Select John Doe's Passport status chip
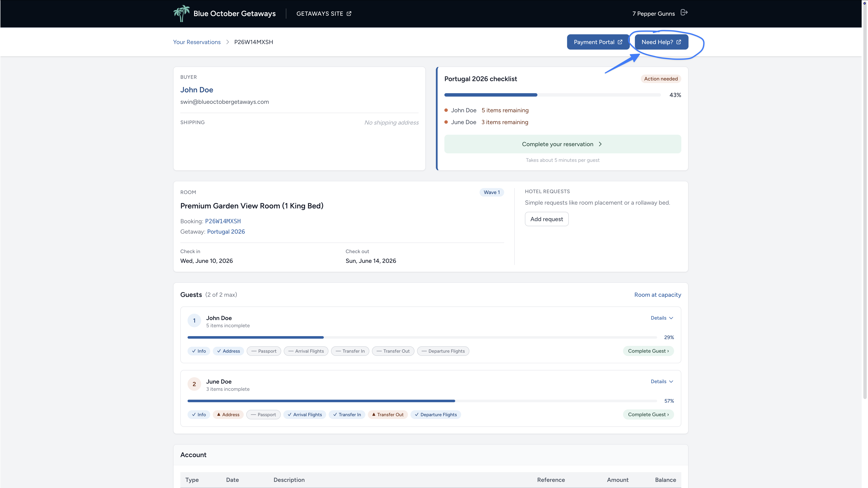 [x=264, y=351]
